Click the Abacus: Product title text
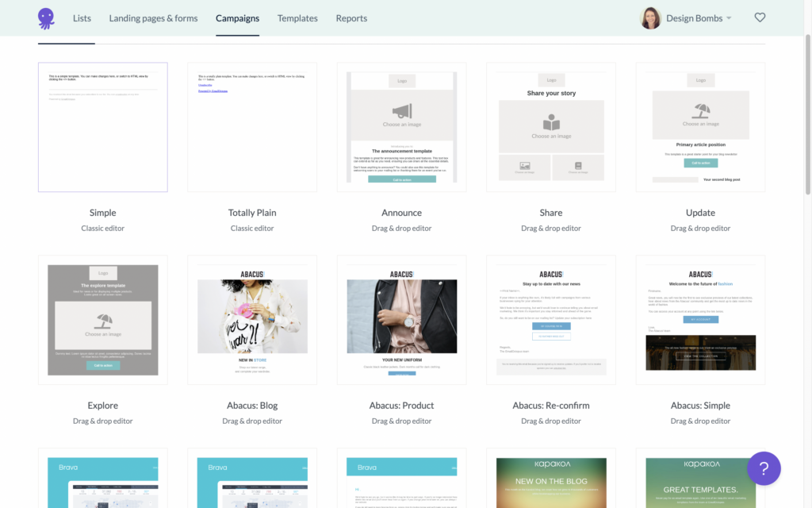Screen dimensions: 812x508 click(402, 406)
